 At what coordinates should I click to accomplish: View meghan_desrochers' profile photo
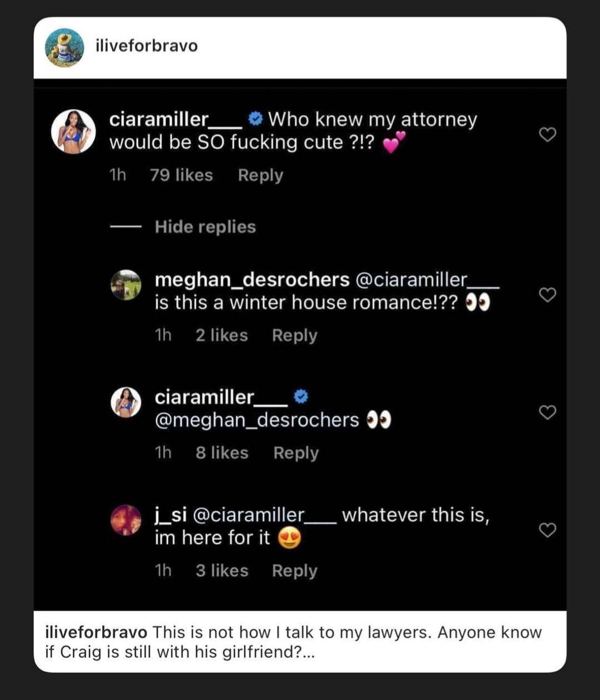(x=127, y=285)
